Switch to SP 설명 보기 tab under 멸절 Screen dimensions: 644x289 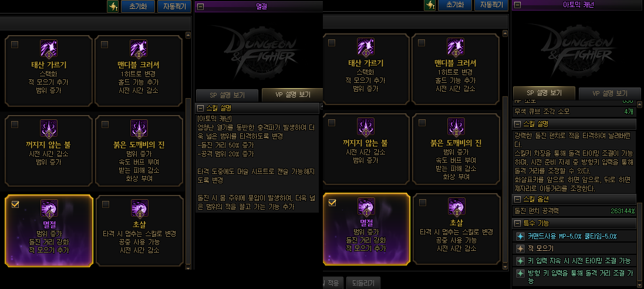click(227, 95)
